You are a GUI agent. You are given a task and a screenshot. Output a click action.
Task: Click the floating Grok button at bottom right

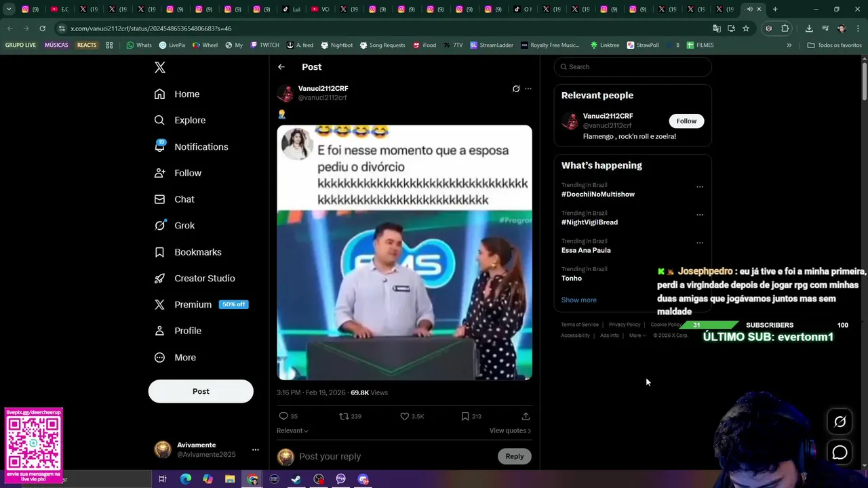(x=840, y=422)
